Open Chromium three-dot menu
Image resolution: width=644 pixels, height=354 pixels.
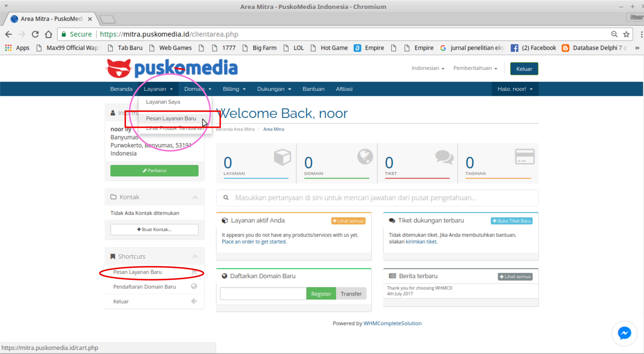pyautogui.click(x=641, y=34)
